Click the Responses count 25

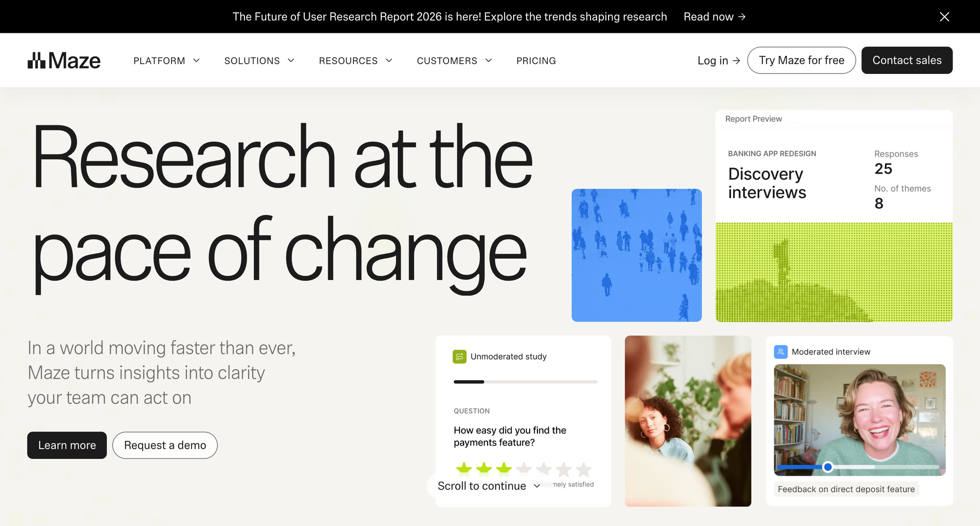tap(883, 169)
